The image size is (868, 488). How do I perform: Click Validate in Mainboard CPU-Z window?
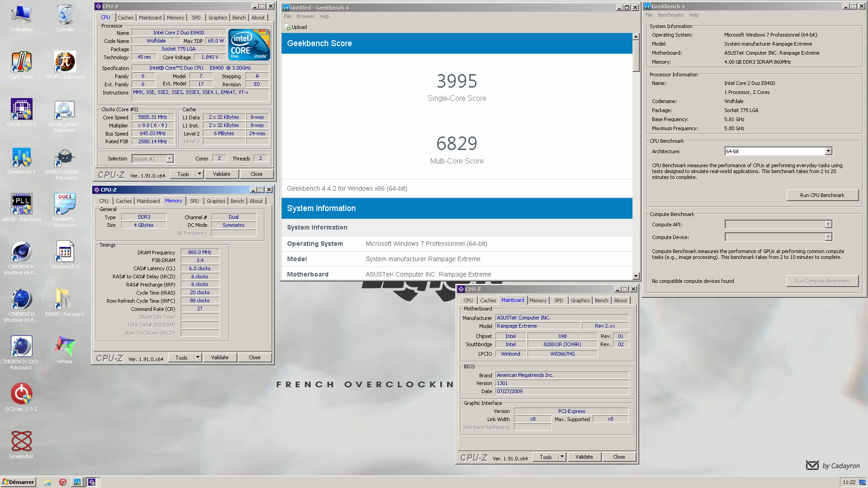tap(584, 457)
